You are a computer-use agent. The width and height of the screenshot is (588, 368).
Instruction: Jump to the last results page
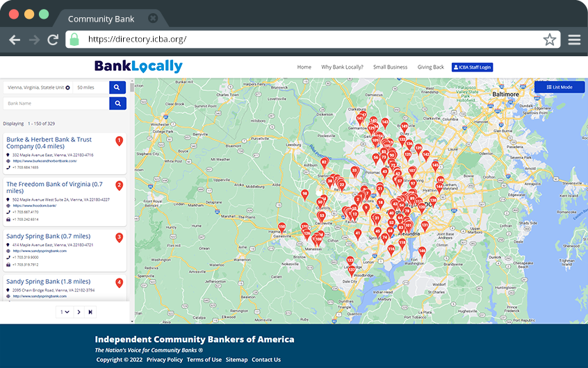click(90, 312)
